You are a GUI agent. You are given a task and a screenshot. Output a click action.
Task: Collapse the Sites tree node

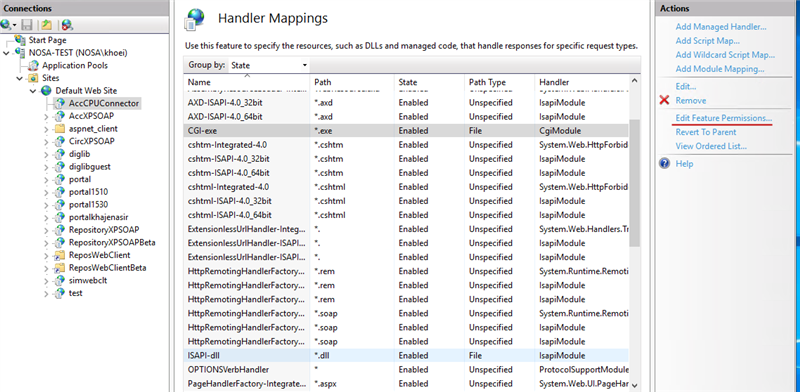[x=20, y=78]
